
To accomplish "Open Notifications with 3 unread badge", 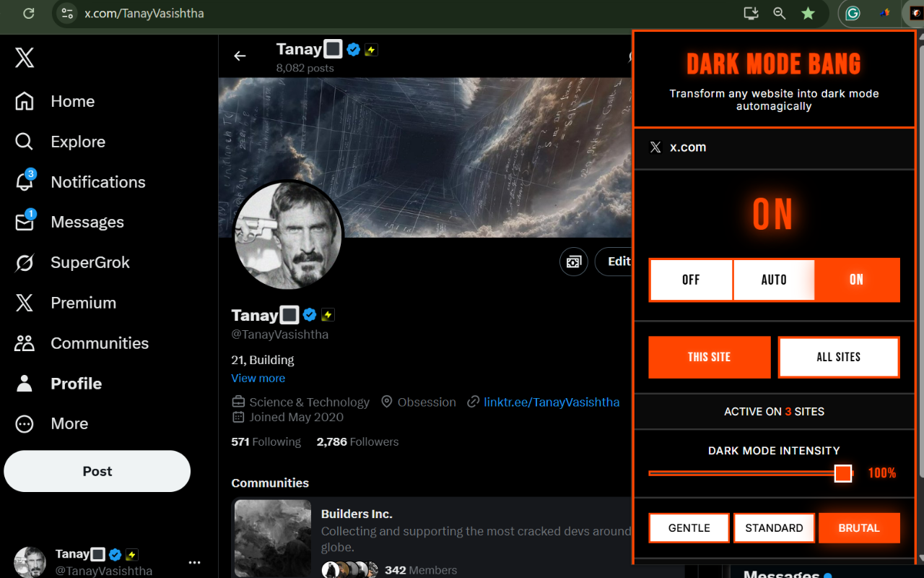I will coord(80,182).
